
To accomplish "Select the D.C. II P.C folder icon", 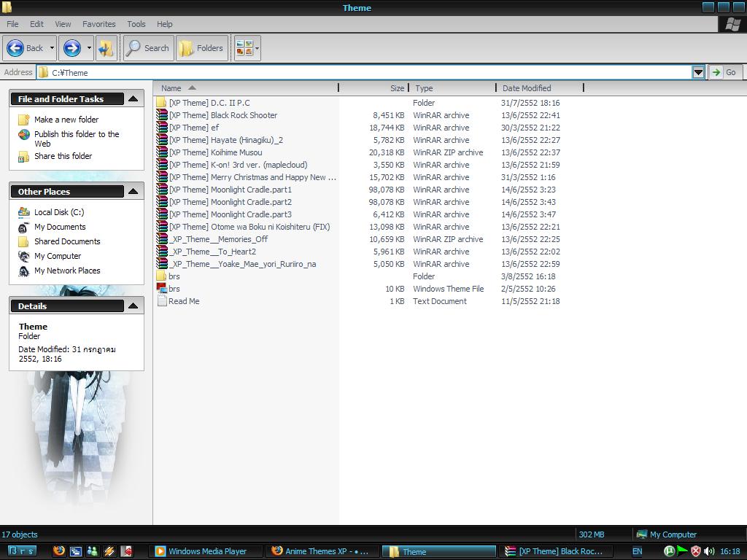I will click(161, 102).
